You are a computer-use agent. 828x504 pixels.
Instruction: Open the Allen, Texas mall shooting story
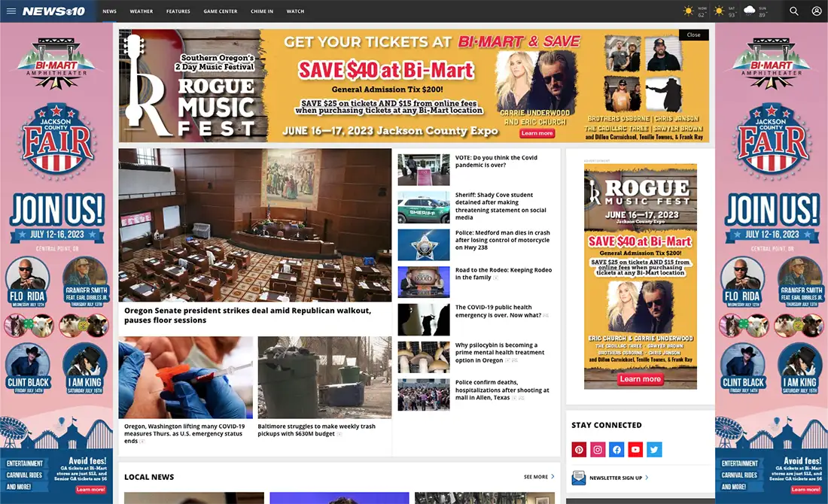point(502,390)
